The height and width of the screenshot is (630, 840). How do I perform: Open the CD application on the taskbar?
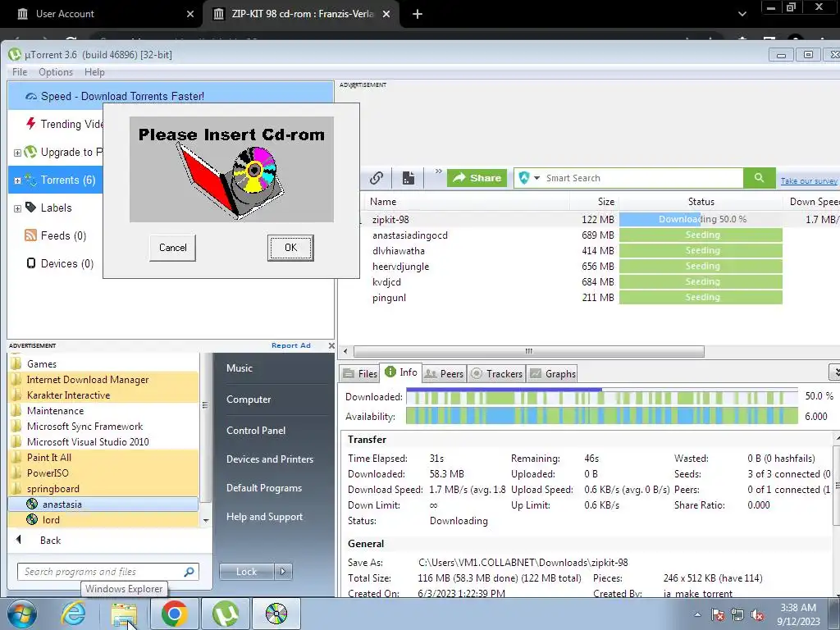(x=276, y=614)
